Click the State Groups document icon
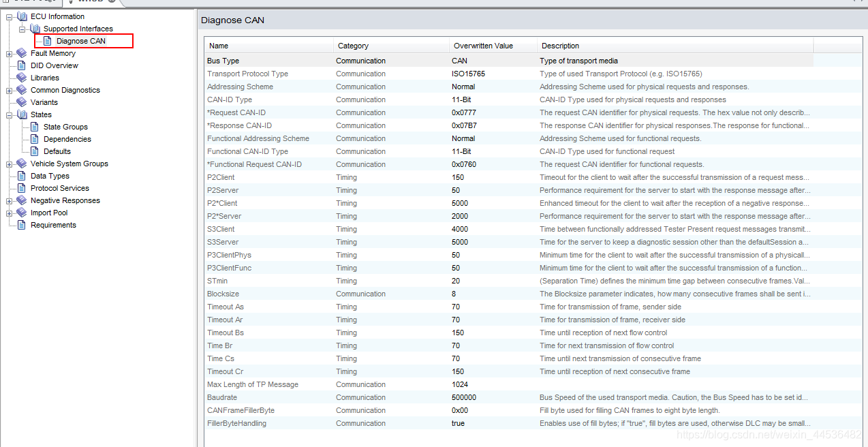The image size is (868, 447). [35, 127]
